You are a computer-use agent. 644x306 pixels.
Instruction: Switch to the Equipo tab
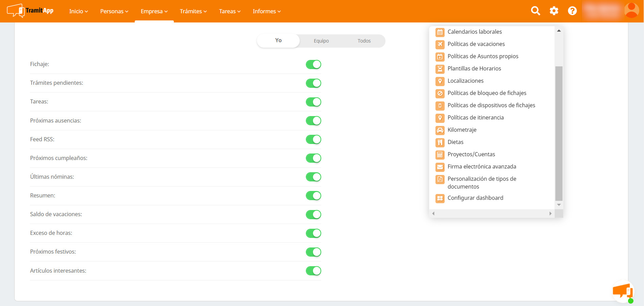point(321,41)
